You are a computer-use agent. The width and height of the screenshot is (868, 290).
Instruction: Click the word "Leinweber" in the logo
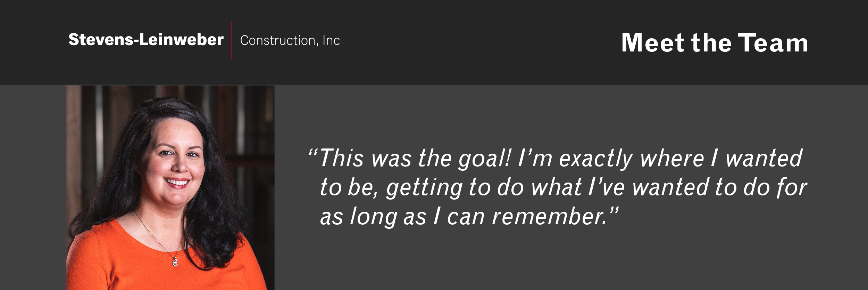pos(182,40)
